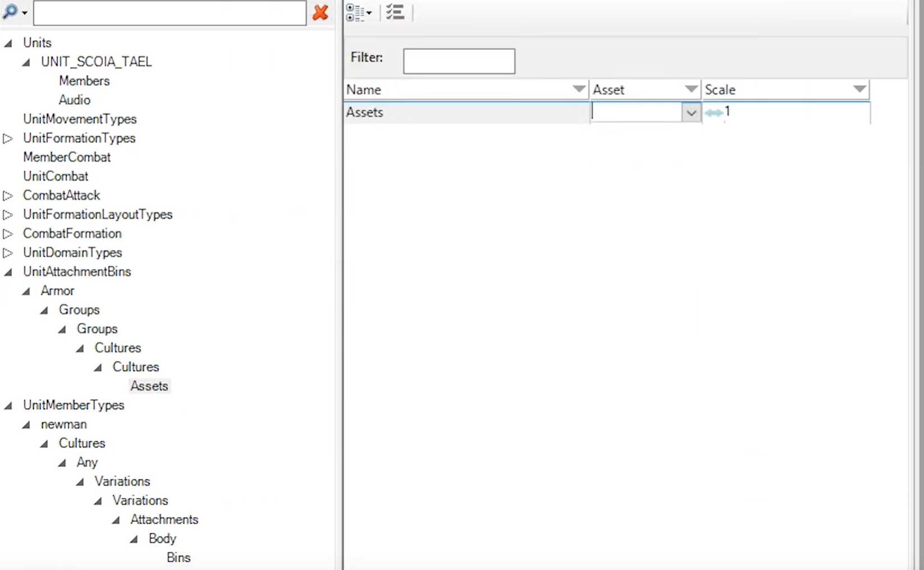Screen dimensions: 924x570
Task: Expand the CombatAttack node
Action: click(8, 196)
